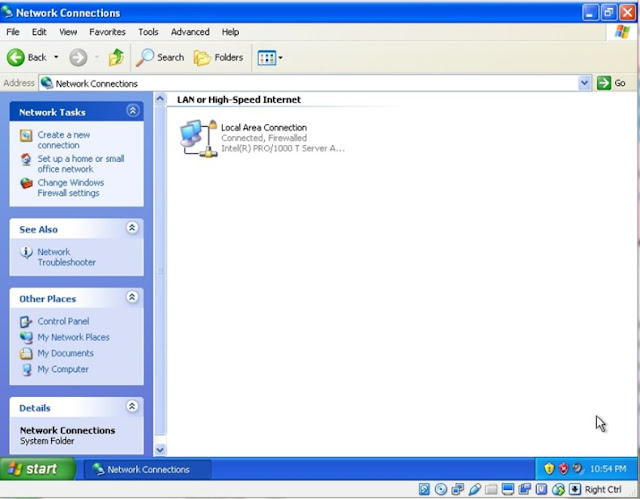640x499 pixels.
Task: Go up one folder level
Action: 116,58
